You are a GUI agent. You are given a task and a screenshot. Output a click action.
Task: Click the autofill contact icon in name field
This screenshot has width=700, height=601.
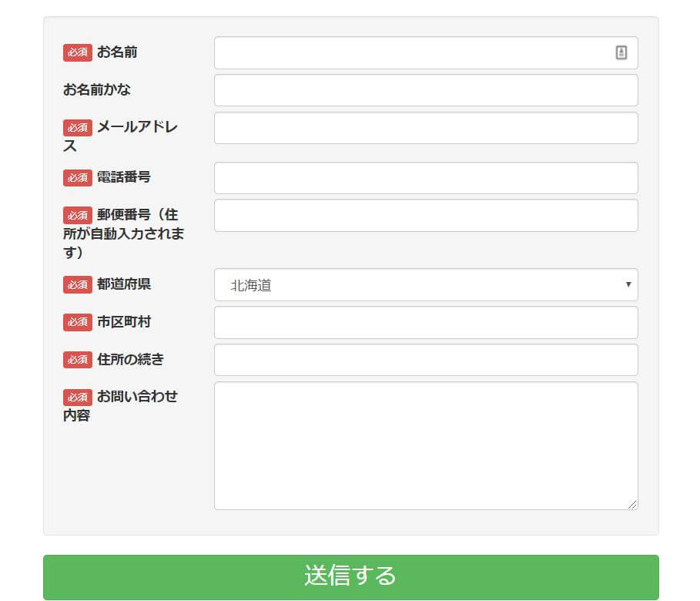click(x=621, y=52)
